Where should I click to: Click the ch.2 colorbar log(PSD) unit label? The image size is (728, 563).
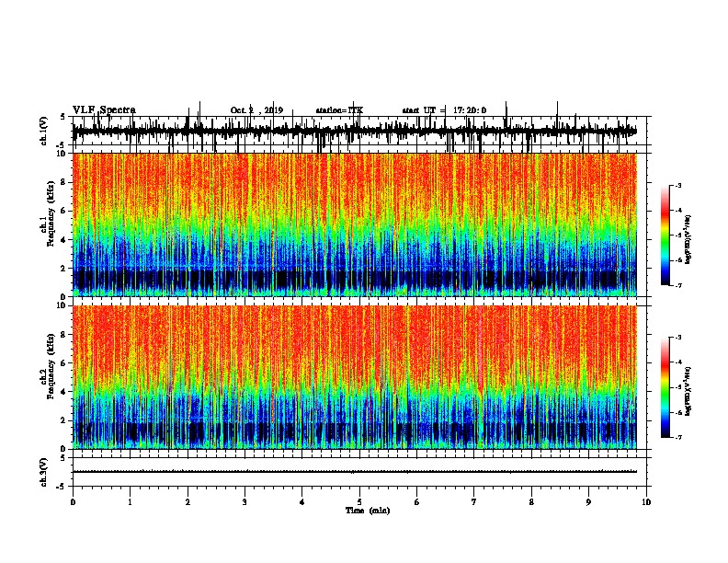coord(688,391)
